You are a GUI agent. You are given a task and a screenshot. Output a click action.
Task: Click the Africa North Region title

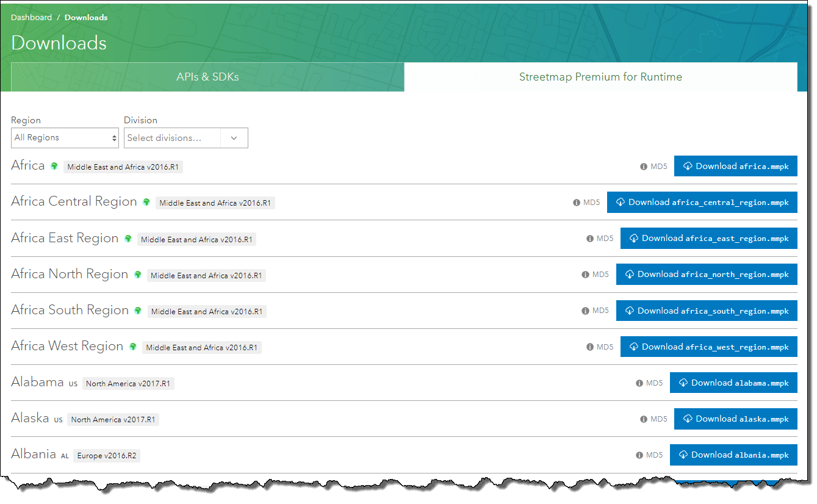[x=70, y=274]
